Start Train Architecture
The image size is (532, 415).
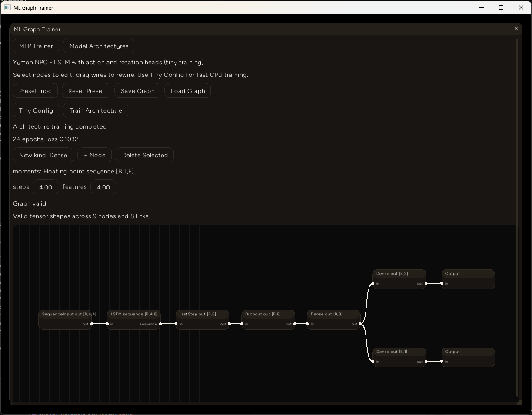point(96,110)
